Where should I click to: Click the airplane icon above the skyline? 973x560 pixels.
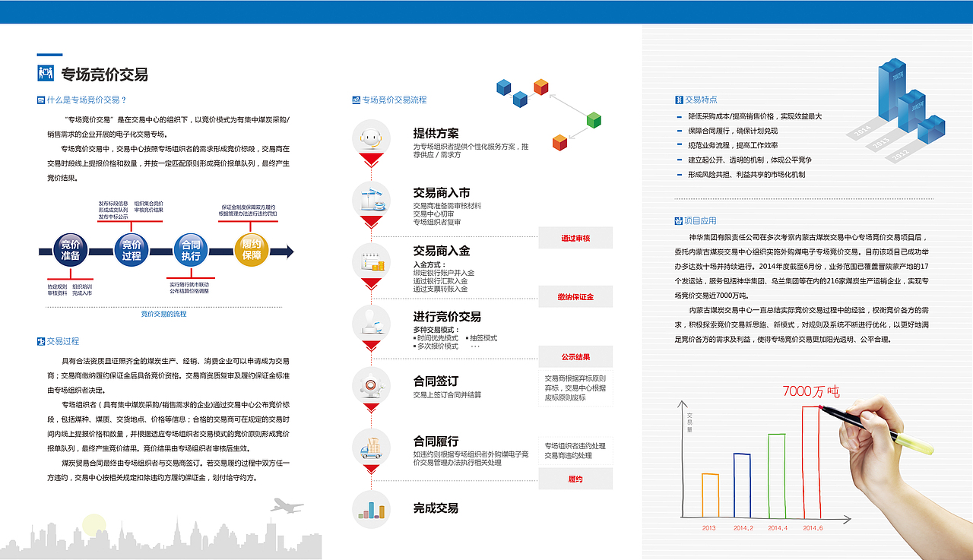tap(287, 505)
